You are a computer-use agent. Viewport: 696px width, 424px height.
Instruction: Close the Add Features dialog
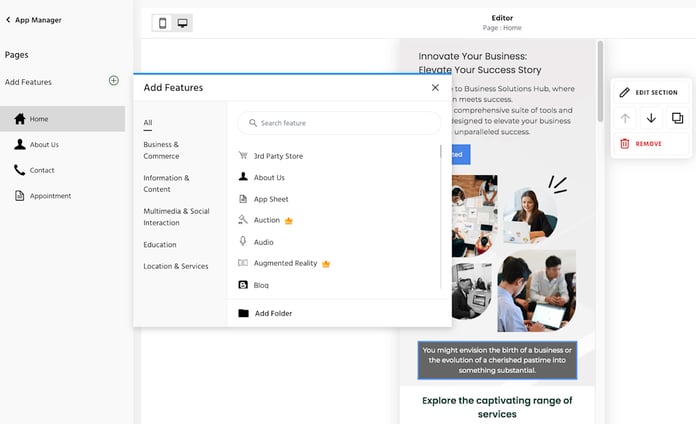pos(435,88)
